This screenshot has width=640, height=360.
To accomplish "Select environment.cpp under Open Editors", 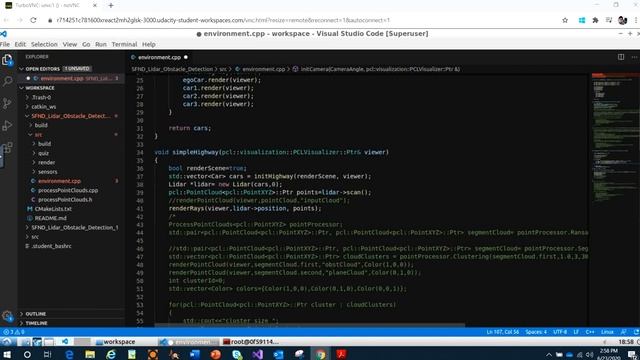I will pos(71,78).
